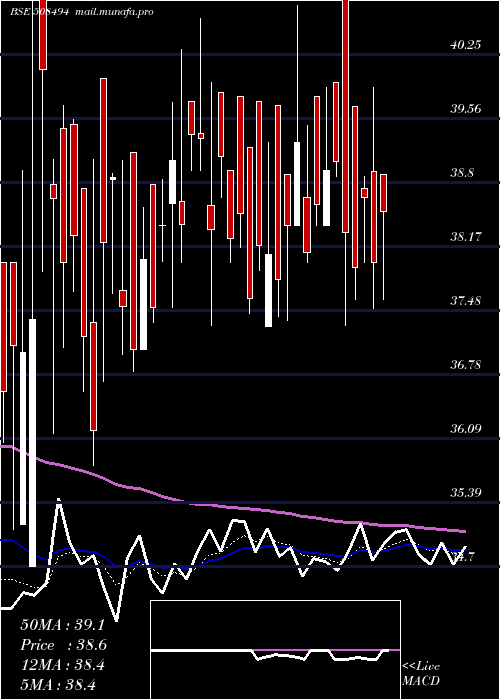Click inside the MACD inset chart
This screenshot has height=700, width=500.
[x=275, y=650]
